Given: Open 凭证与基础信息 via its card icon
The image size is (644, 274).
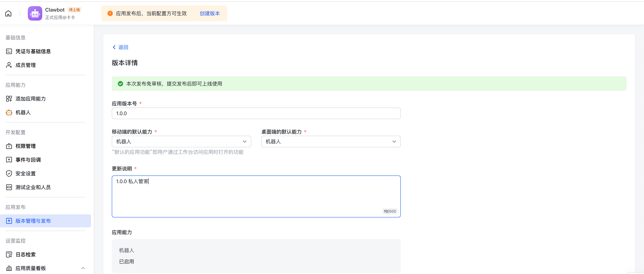Looking at the screenshot, I should click(9, 52).
